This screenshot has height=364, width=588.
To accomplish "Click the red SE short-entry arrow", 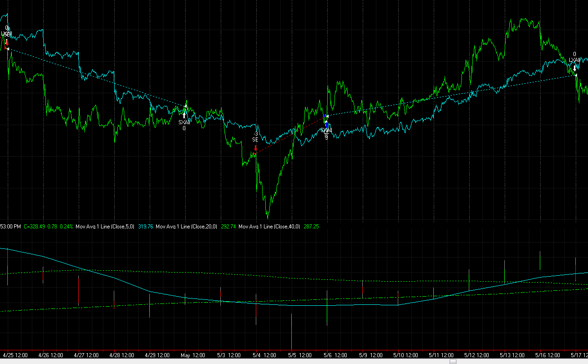I will 256,148.
